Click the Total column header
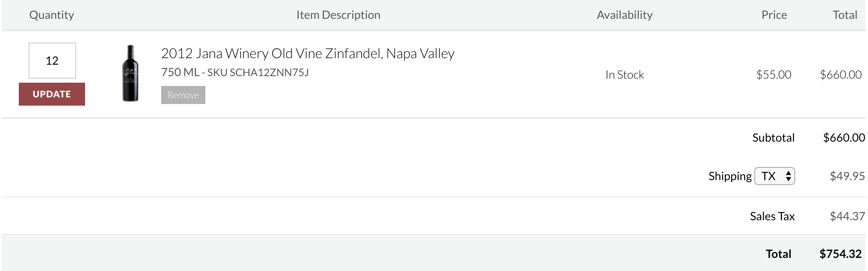This screenshot has width=868, height=271. [x=845, y=15]
